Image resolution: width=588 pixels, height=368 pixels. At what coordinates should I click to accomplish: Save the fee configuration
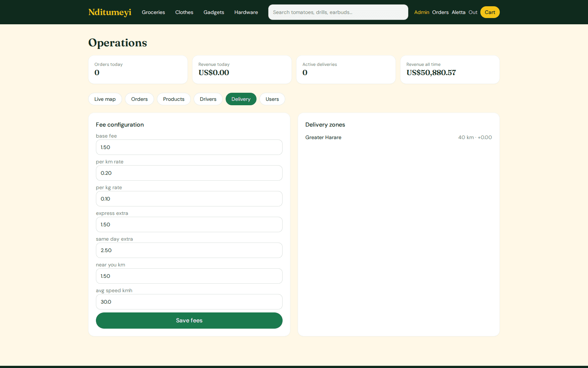[x=189, y=321]
